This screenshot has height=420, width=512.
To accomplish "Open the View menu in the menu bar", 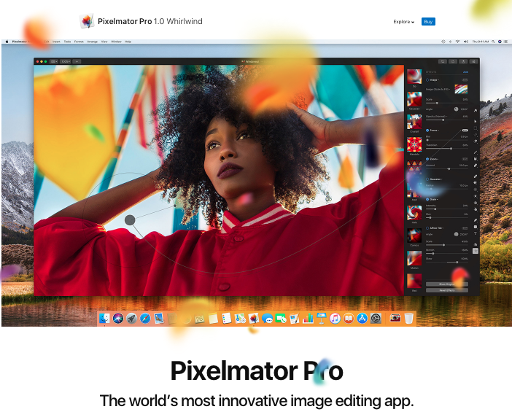I will [x=104, y=42].
